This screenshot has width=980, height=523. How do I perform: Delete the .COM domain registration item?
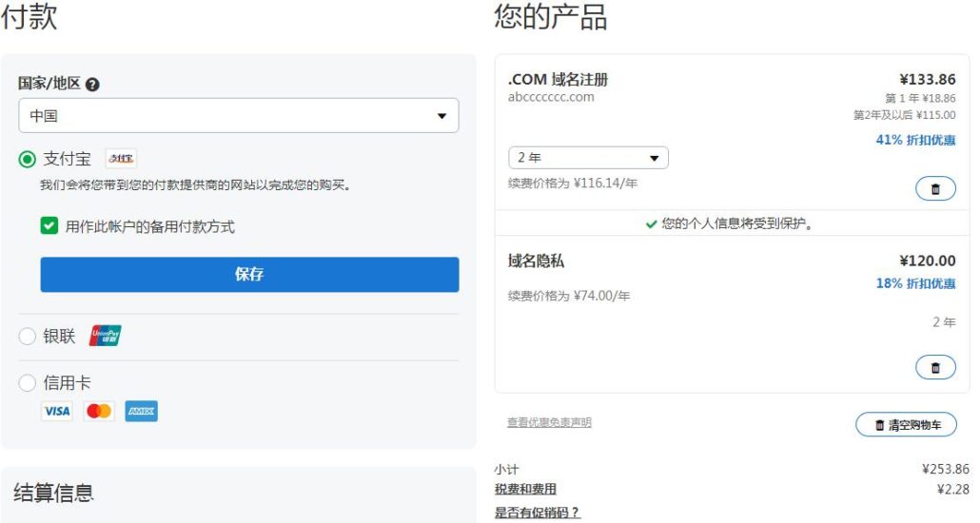pos(934,189)
